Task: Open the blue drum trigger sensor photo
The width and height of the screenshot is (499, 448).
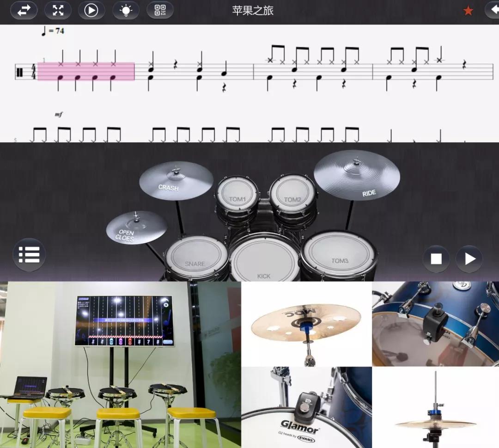Action: point(436,324)
